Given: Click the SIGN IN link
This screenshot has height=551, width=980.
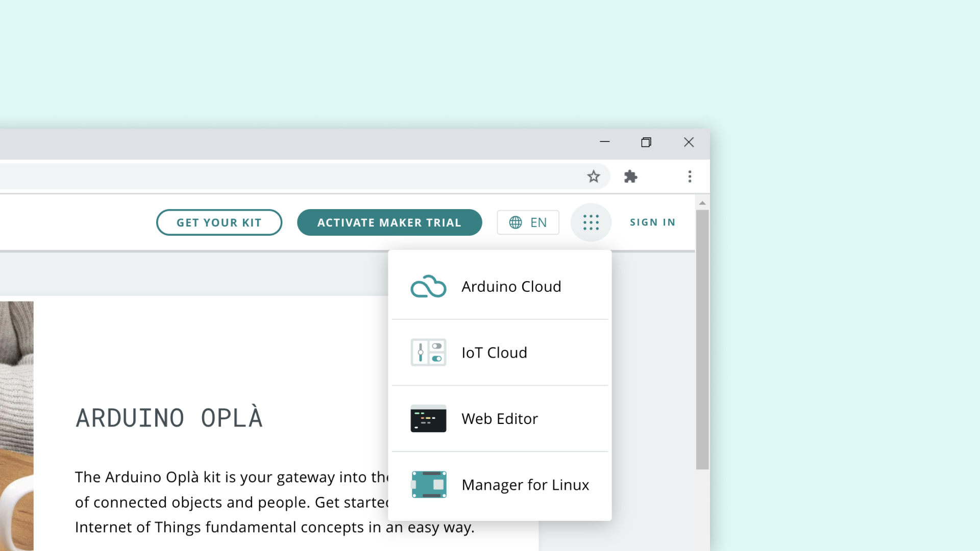Looking at the screenshot, I should [653, 222].
